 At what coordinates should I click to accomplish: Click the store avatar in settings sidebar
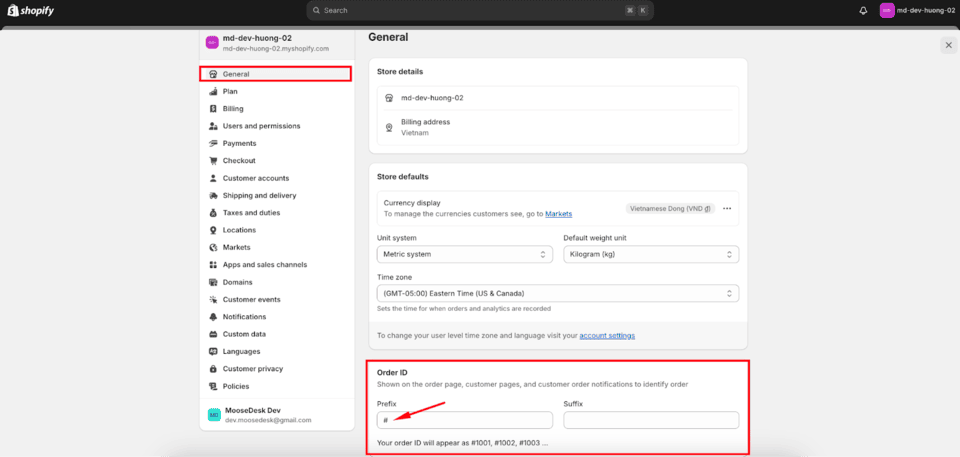(x=212, y=42)
